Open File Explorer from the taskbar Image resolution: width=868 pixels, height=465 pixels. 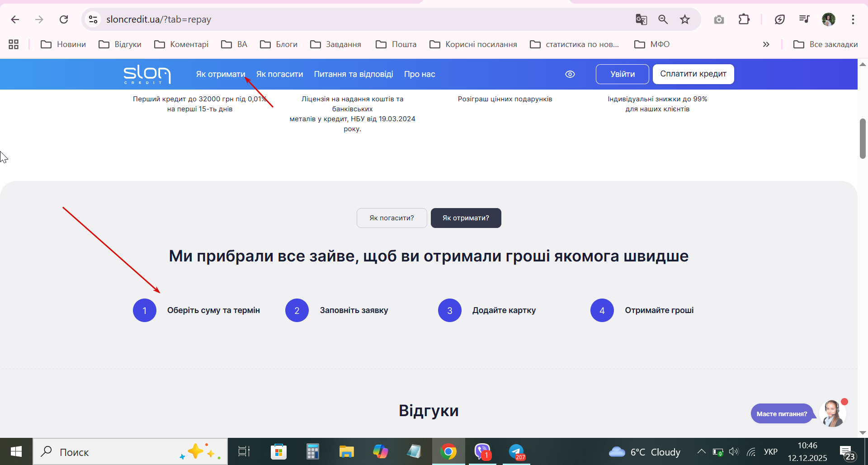tap(346, 451)
